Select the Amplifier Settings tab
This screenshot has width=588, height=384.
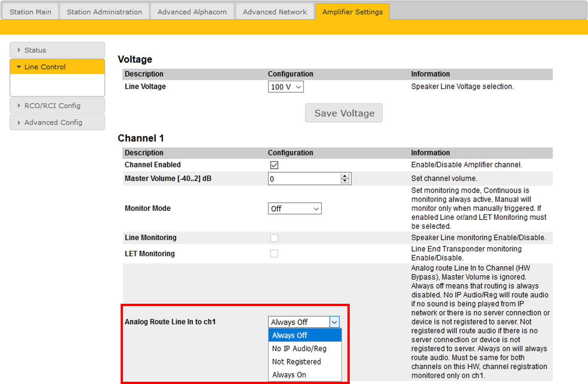(352, 12)
